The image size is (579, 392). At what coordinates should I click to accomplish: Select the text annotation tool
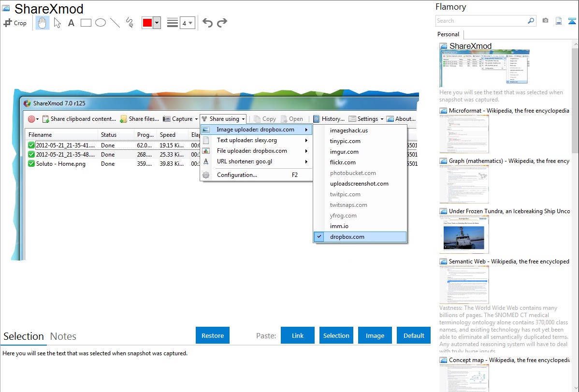[x=71, y=23]
